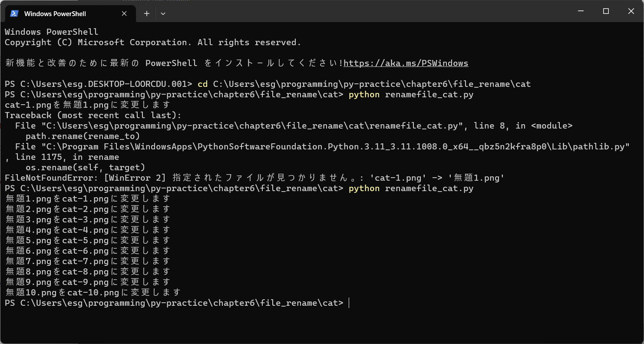The height and width of the screenshot is (344, 644).
Task: Click the line '無題6.pngをcat-6.pngに変更します'
Action: coord(88,251)
